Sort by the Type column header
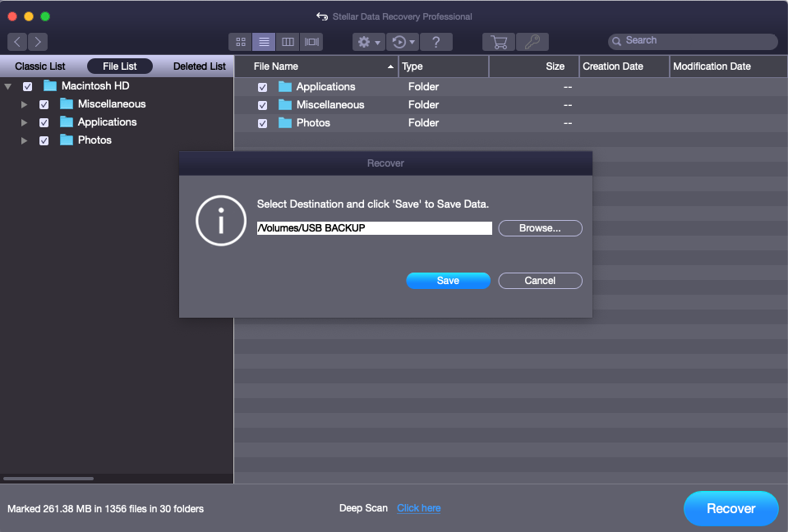The image size is (788, 532). pyautogui.click(x=444, y=66)
